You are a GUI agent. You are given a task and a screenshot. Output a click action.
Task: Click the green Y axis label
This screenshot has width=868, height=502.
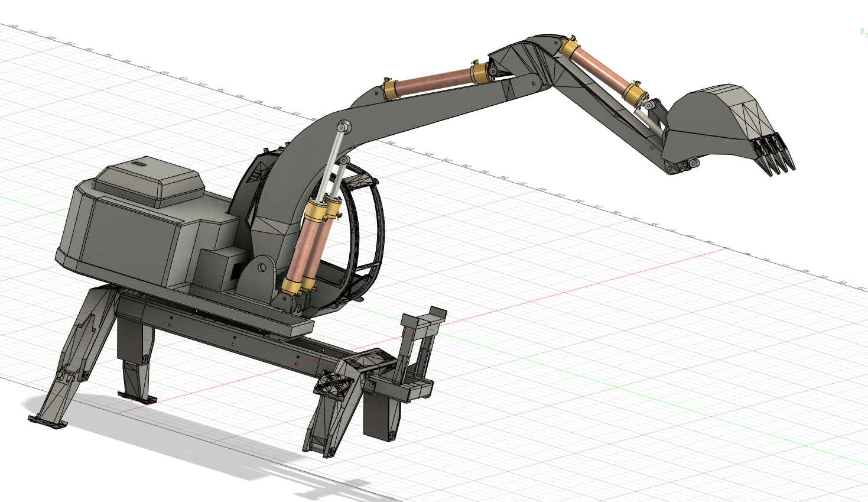pyautogui.click(x=863, y=31)
